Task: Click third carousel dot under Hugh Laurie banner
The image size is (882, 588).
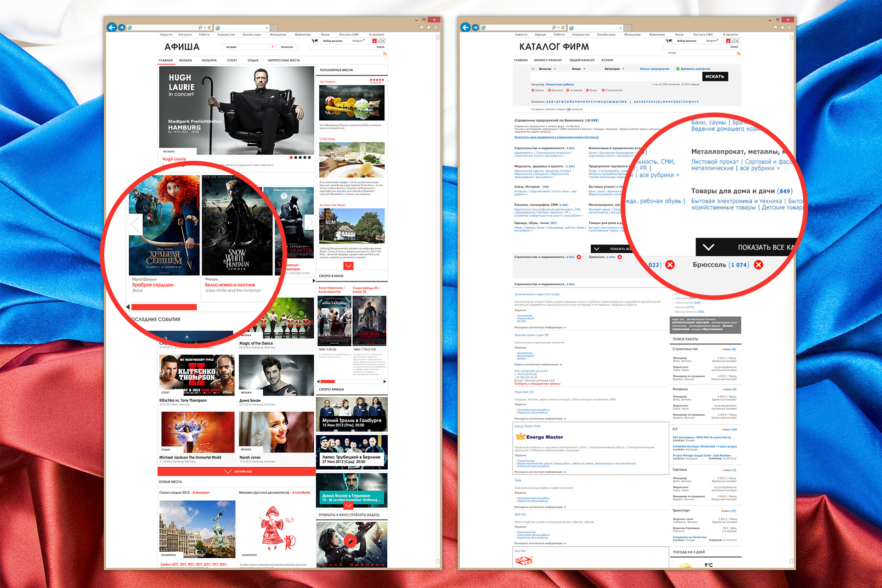Action: click(300, 158)
